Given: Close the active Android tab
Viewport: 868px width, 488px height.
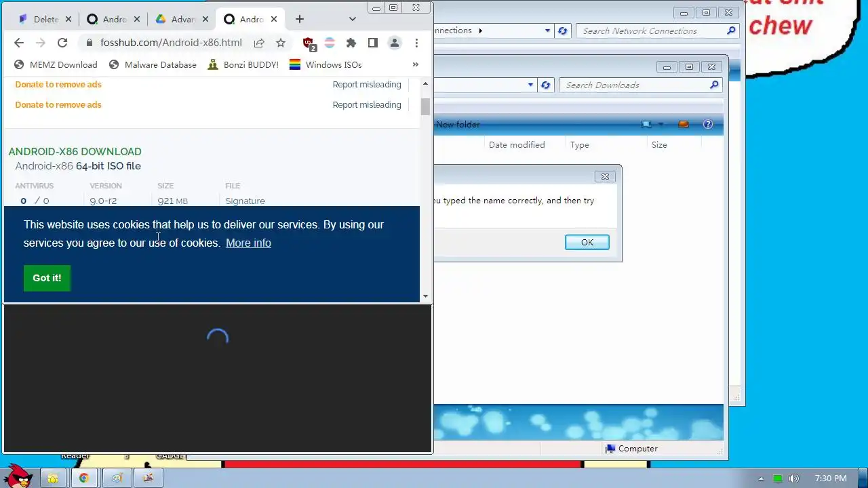Looking at the screenshot, I should 274,19.
